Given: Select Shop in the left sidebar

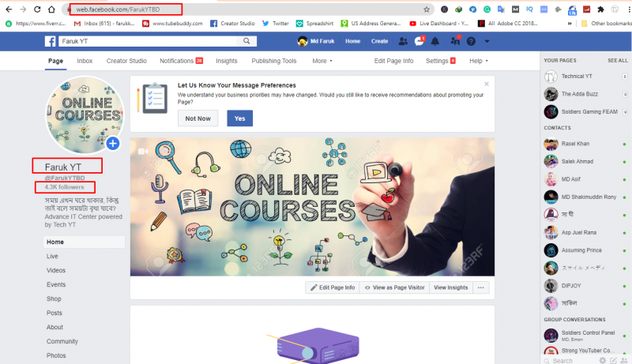Looking at the screenshot, I should pyautogui.click(x=54, y=298).
